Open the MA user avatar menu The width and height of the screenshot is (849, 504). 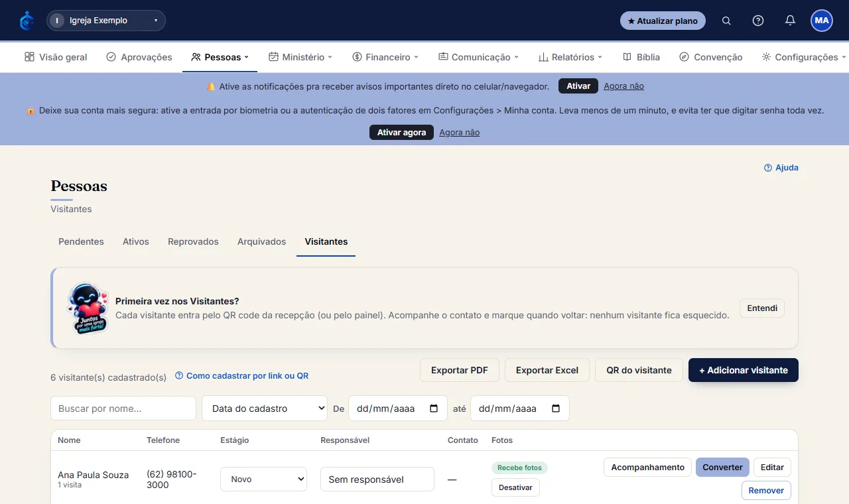coord(822,21)
